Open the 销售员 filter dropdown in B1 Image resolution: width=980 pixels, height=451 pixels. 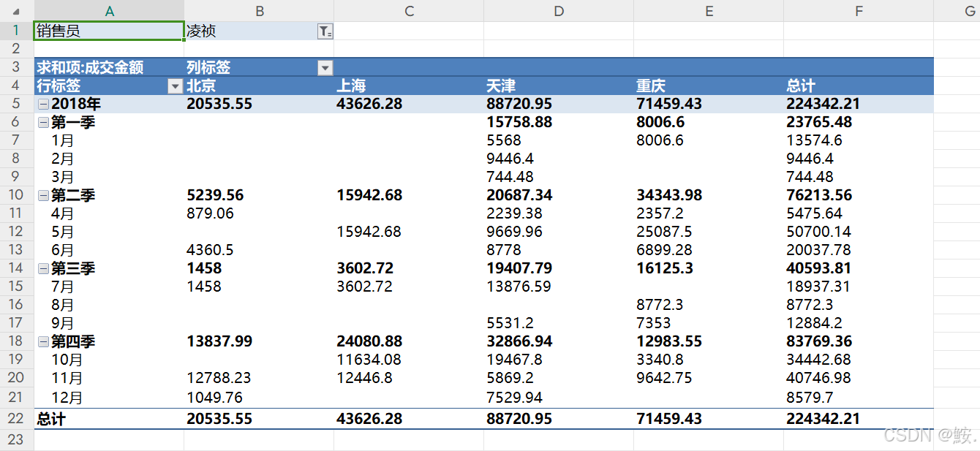(325, 31)
